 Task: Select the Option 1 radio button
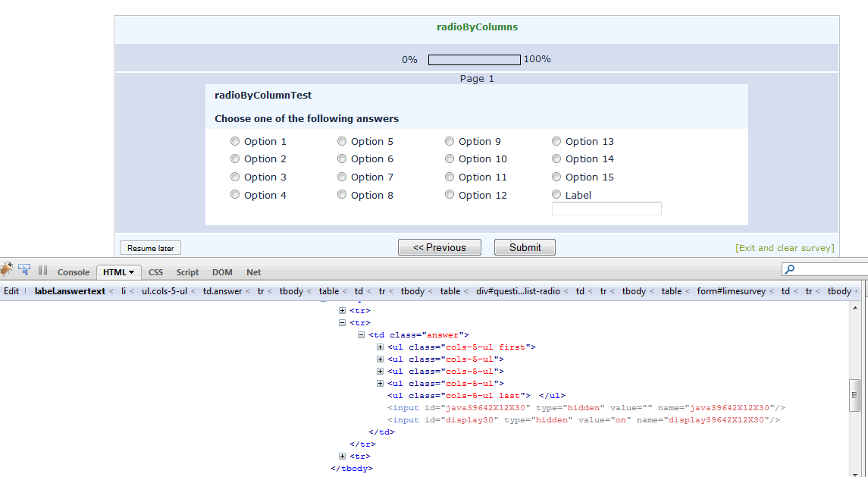pos(235,141)
